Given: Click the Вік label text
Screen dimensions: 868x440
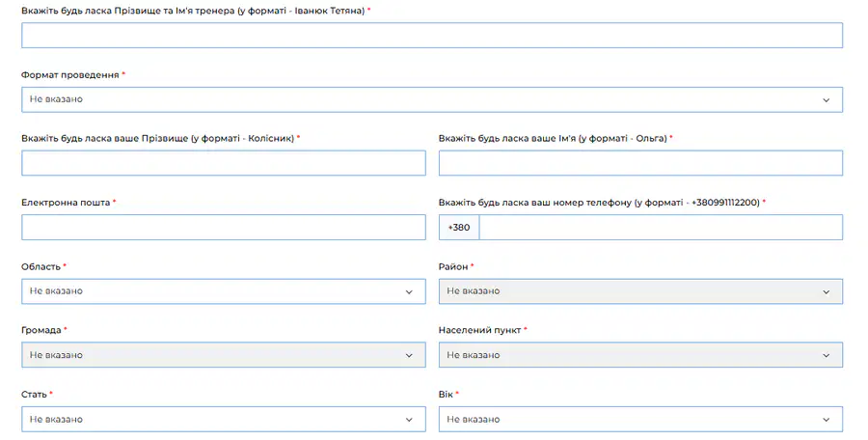Looking at the screenshot, I should (446, 394).
